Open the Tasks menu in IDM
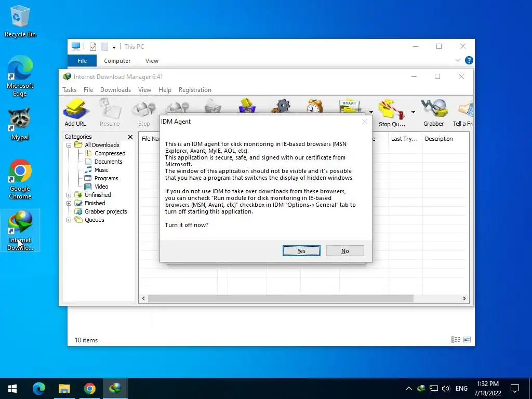Image resolution: width=532 pixels, height=399 pixels. (69, 90)
